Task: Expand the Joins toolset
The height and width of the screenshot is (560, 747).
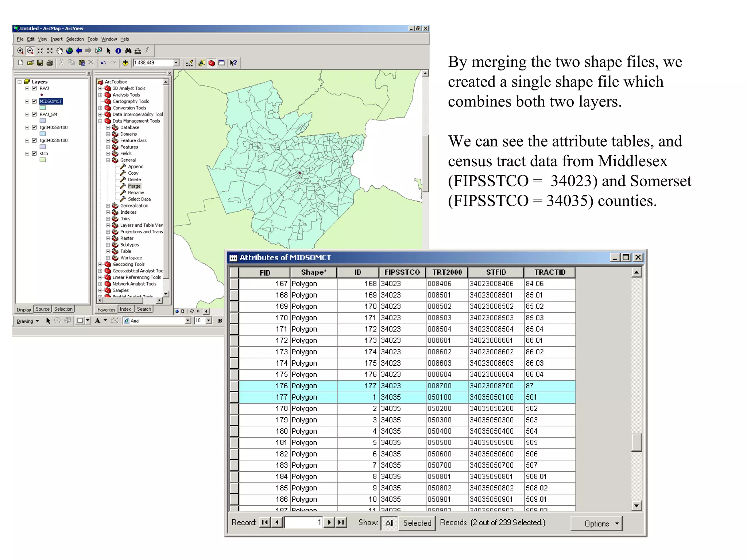Action: [108, 219]
